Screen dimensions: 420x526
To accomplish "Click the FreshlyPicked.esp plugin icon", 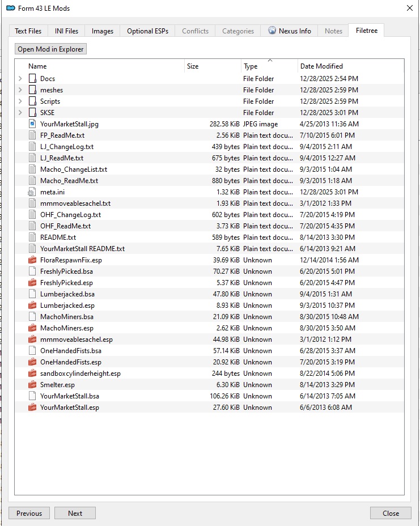I will [x=32, y=283].
